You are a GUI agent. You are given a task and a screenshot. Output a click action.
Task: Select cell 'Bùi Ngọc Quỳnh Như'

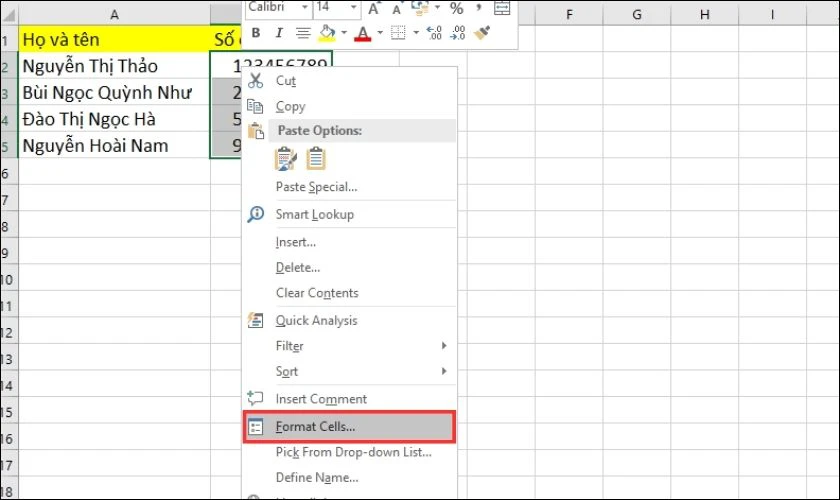[x=114, y=93]
